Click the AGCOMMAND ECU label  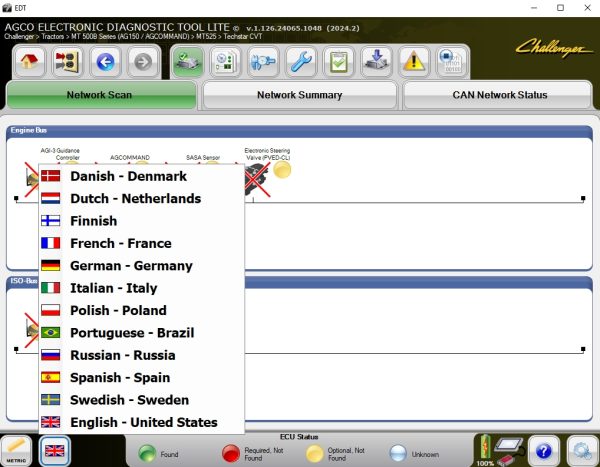pyautogui.click(x=130, y=157)
